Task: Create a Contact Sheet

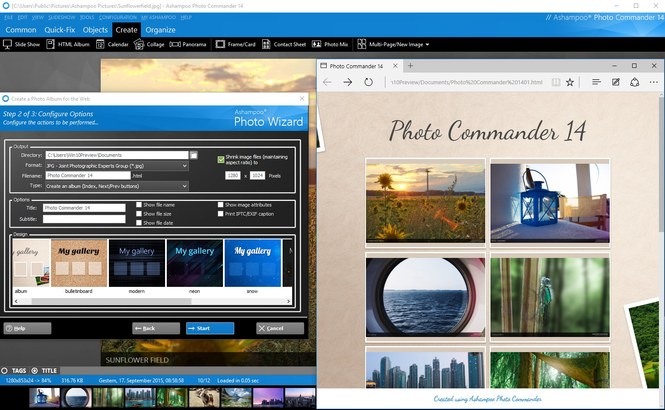Action: 284,44
